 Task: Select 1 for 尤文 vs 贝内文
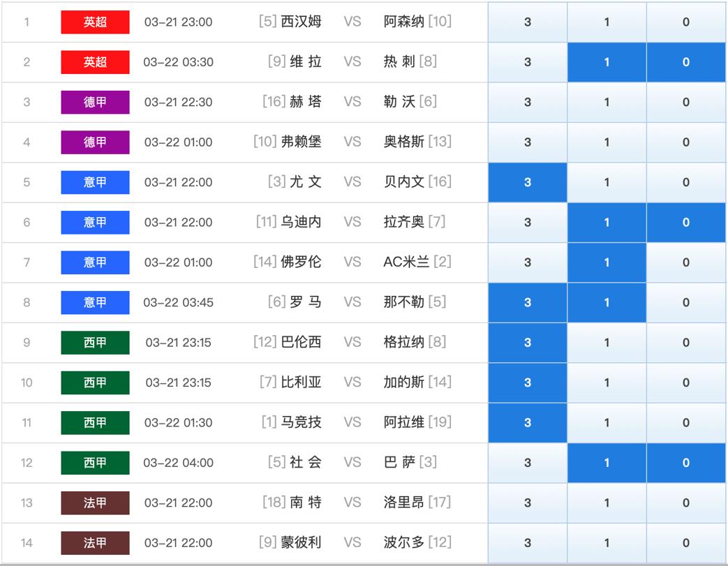607,182
